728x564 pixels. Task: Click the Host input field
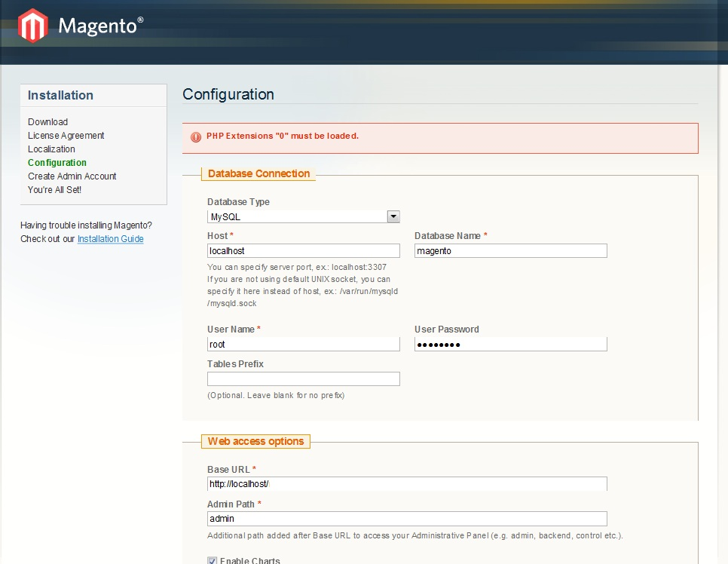pos(304,251)
